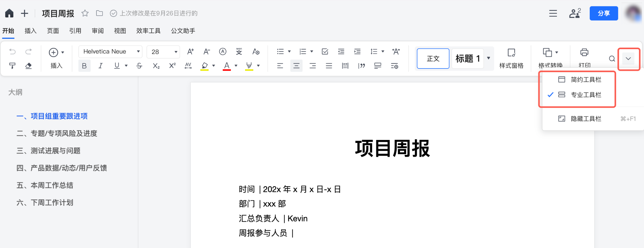Decrease font size with A- icon
The width and height of the screenshot is (644, 248).
206,52
